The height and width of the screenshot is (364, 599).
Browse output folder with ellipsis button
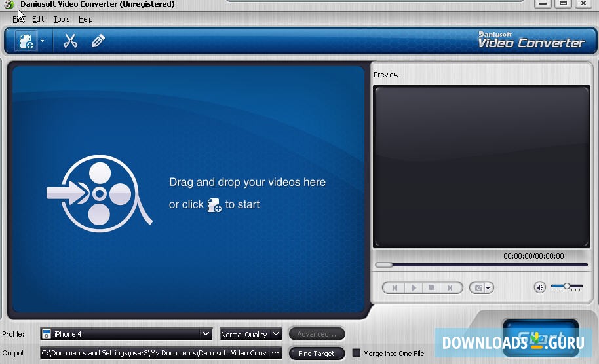275,353
